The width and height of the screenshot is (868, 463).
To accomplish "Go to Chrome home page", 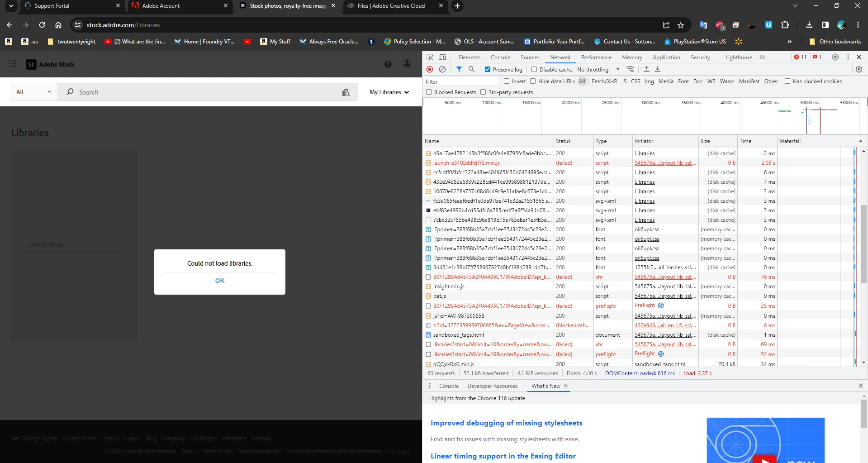I will [x=58, y=25].
